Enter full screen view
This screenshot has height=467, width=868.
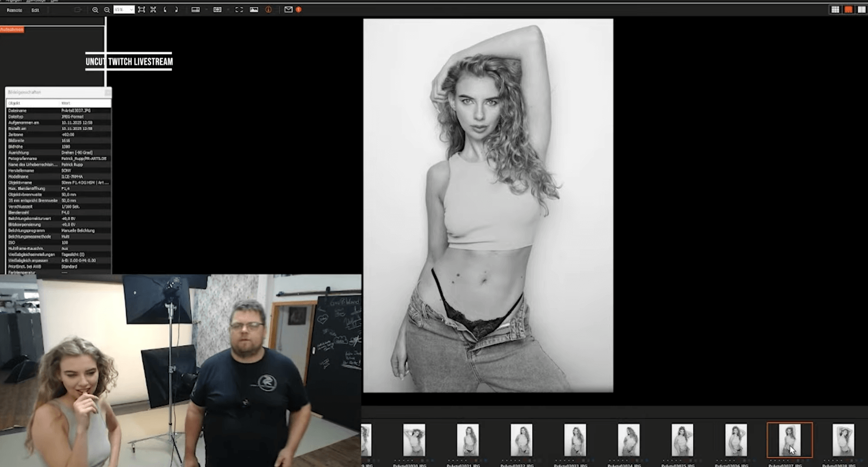(x=239, y=9)
